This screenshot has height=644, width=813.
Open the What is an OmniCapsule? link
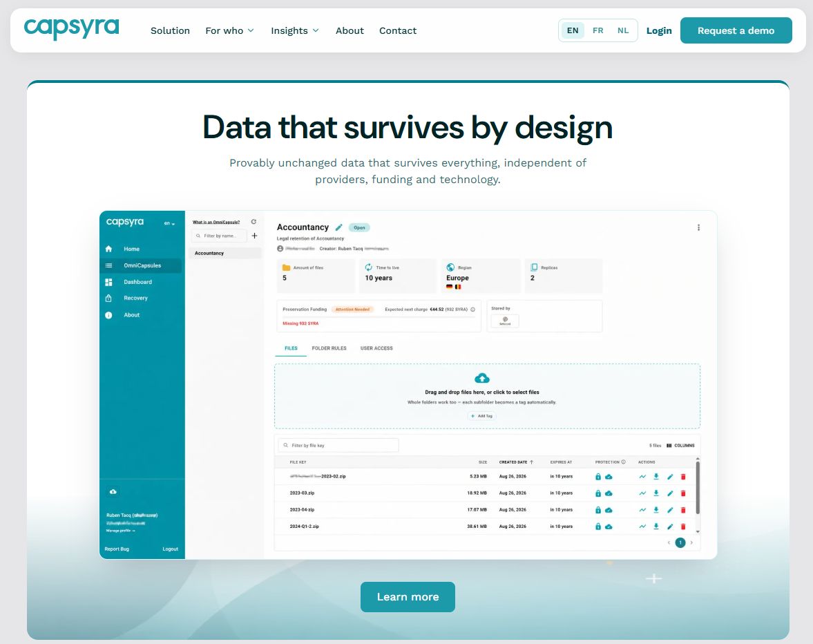click(x=216, y=222)
